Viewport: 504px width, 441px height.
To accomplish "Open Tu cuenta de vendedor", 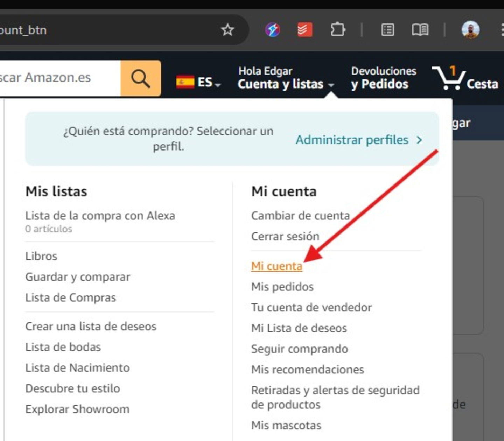I will [311, 307].
